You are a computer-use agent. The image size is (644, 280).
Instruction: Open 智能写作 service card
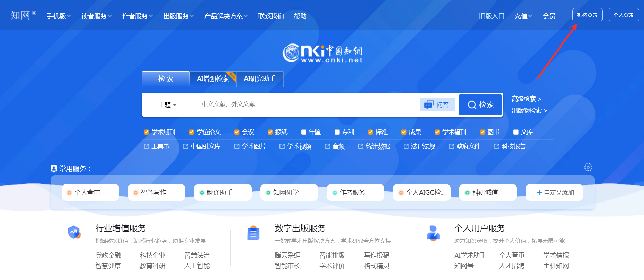pos(156,192)
